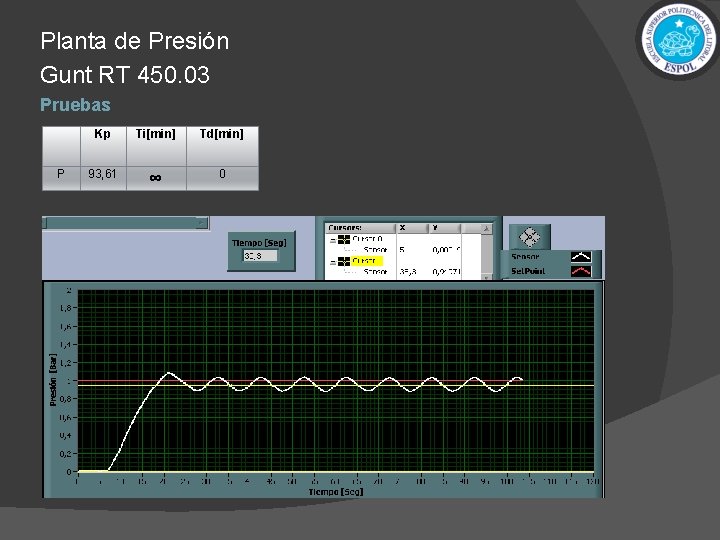The image size is (720, 540).
Task: Click the first overshoot peak of sensor curve
Action: click(x=168, y=373)
